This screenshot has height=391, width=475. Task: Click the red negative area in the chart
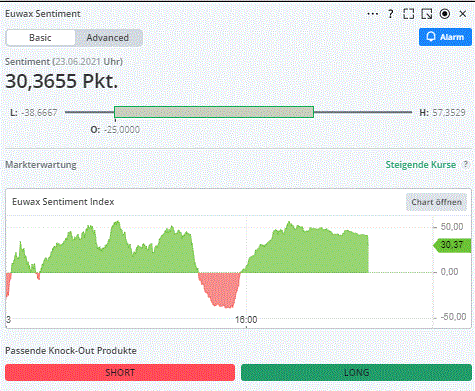tap(220, 288)
